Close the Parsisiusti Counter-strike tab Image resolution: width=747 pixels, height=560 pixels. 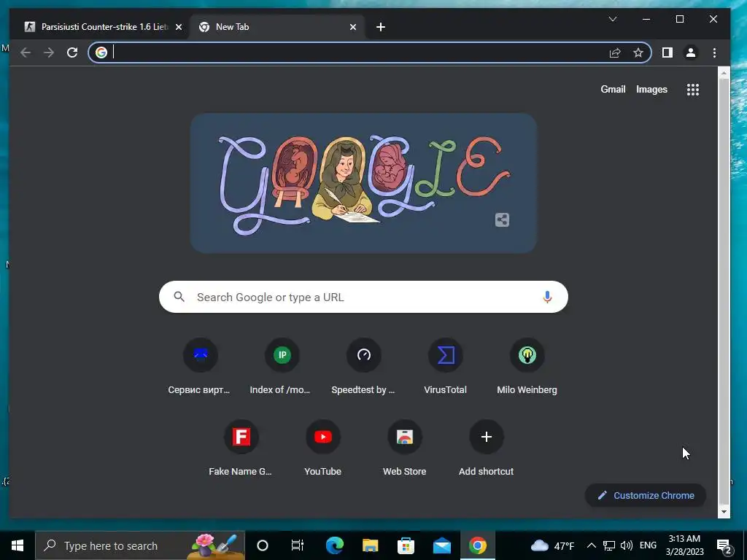(x=179, y=27)
